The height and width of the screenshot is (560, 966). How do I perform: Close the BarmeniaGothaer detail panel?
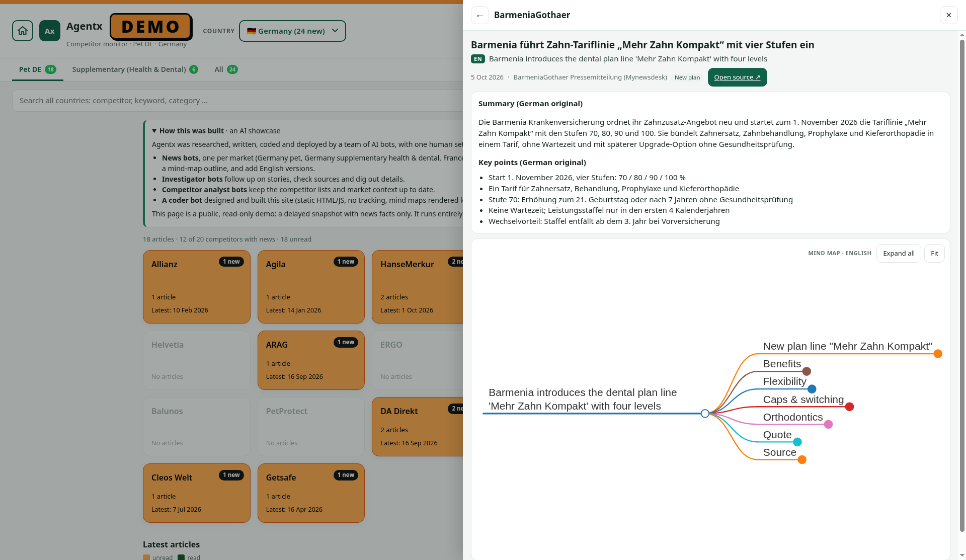tap(948, 15)
